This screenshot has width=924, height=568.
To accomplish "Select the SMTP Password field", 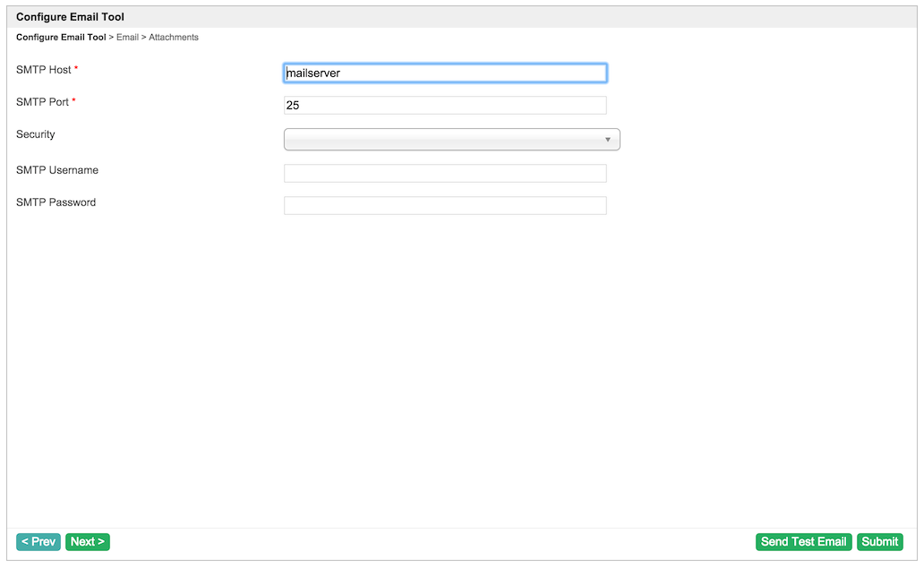I will pos(445,205).
